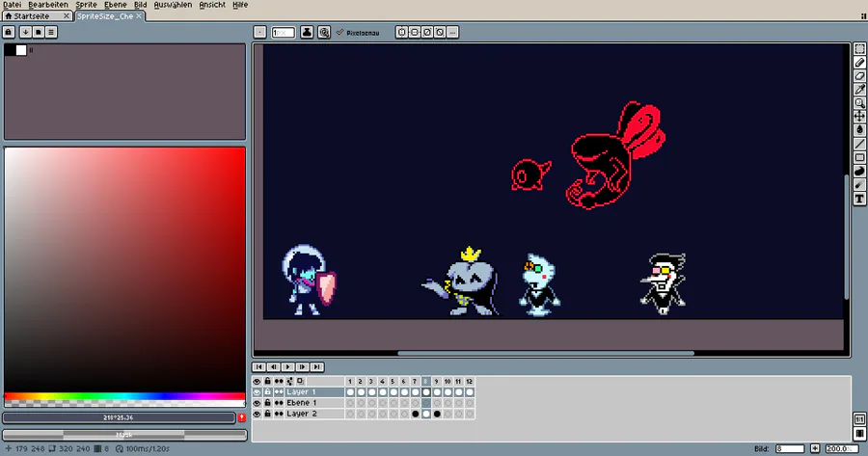Hide Ebene 1 using its eye icon
Image resolution: width=868 pixels, height=456 pixels.
(x=257, y=403)
